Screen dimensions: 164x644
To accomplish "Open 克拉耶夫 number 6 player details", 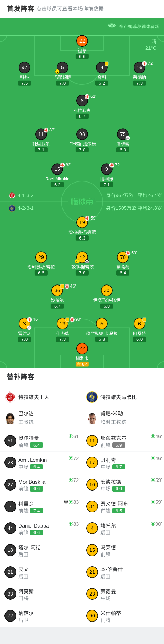I will tap(82, 101).
